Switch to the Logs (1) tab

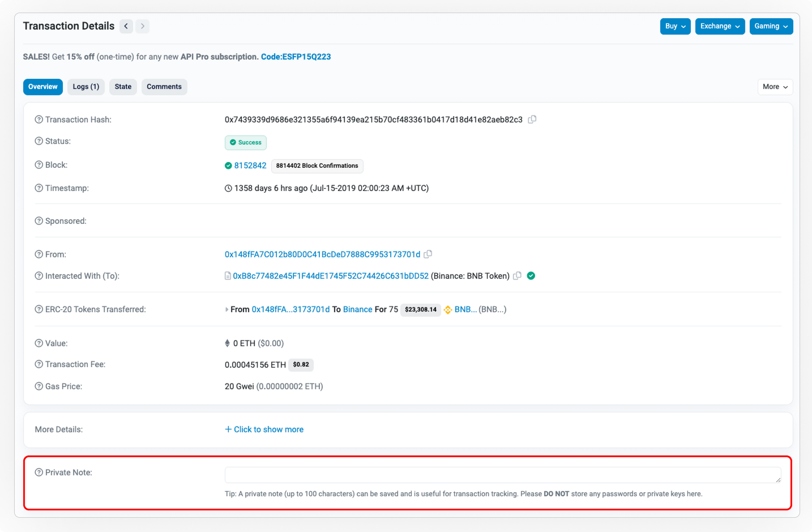86,87
